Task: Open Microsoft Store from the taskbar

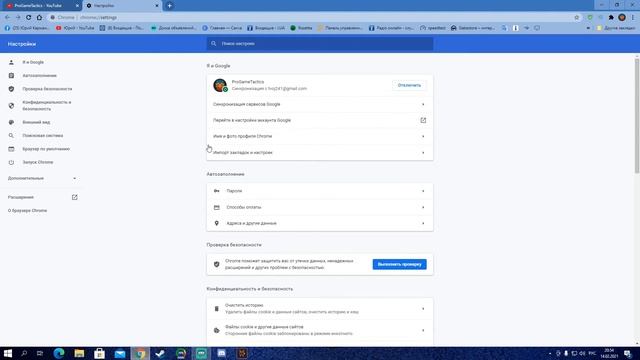Action: pos(100,353)
